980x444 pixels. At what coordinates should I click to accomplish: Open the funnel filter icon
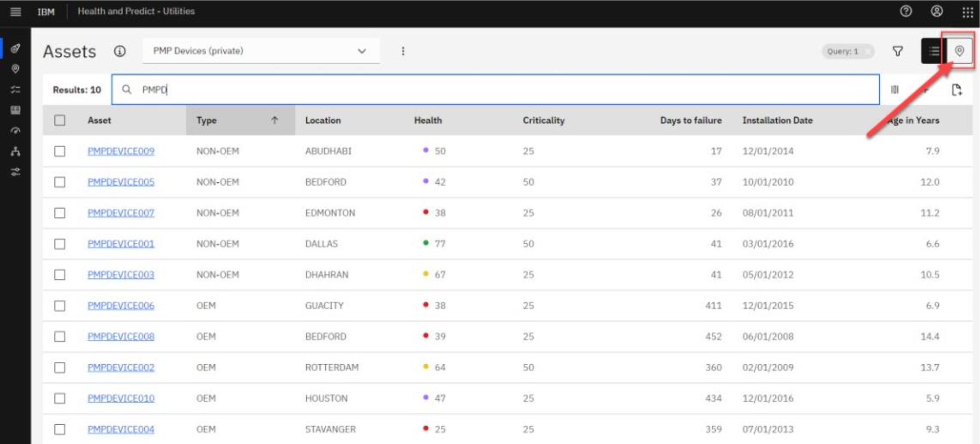(898, 51)
